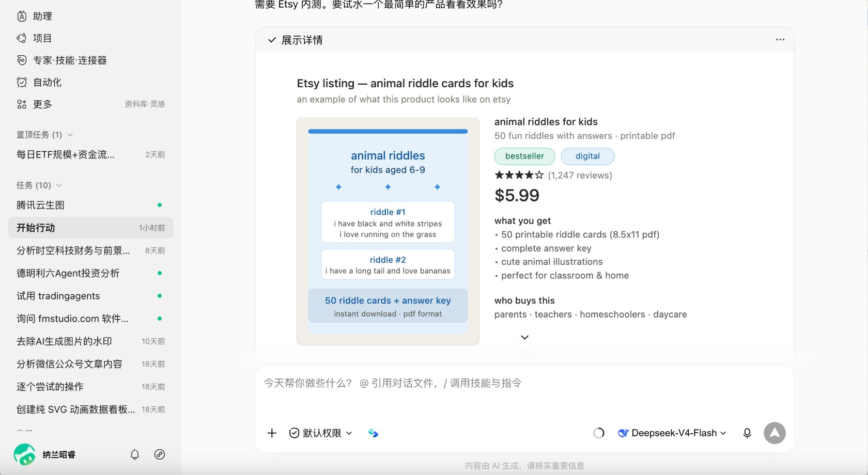This screenshot has height=475, width=868.
Task: Open task 询问 fmstudio.com 软件
Action: [x=90, y=319]
